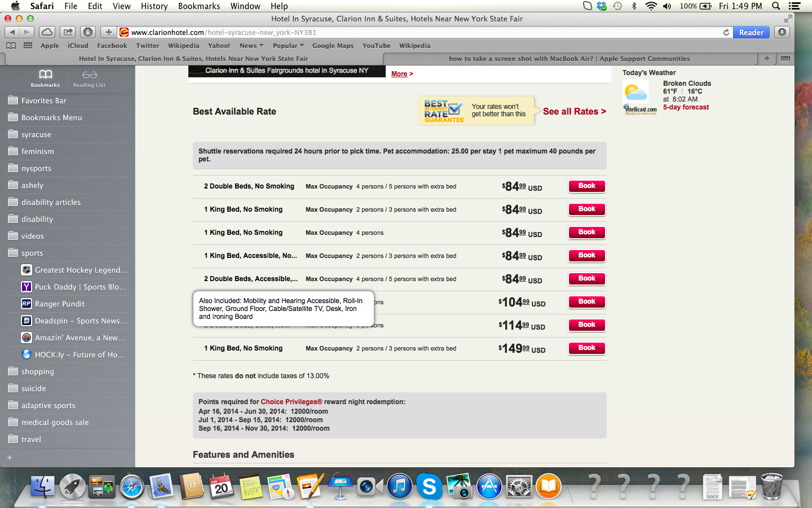The height and width of the screenshot is (508, 812).
Task: Open Notification Center icon
Action: pyautogui.click(x=795, y=6)
